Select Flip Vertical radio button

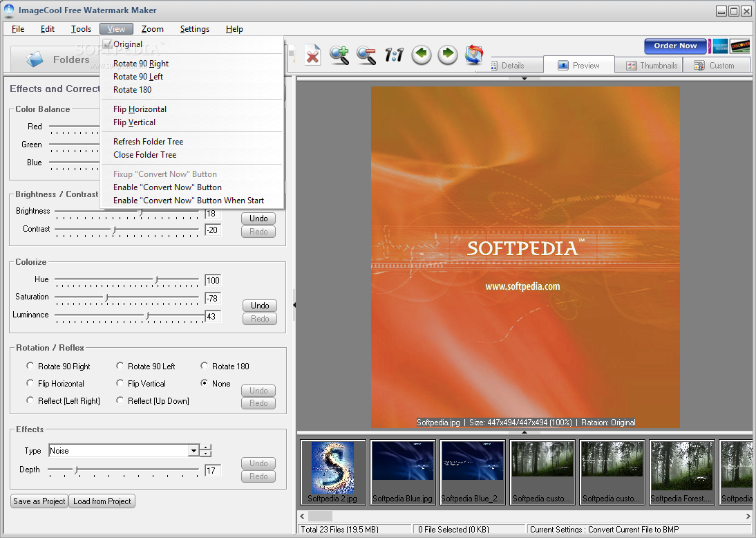tap(120, 383)
